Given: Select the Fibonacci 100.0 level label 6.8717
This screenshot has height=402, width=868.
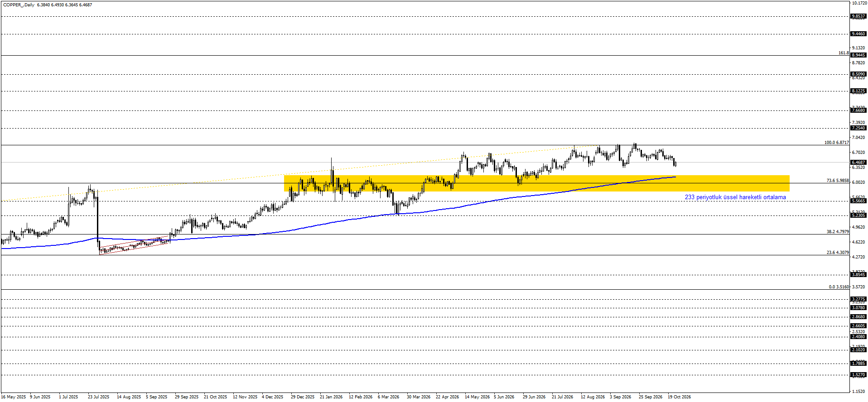Looking at the screenshot, I should [837, 143].
